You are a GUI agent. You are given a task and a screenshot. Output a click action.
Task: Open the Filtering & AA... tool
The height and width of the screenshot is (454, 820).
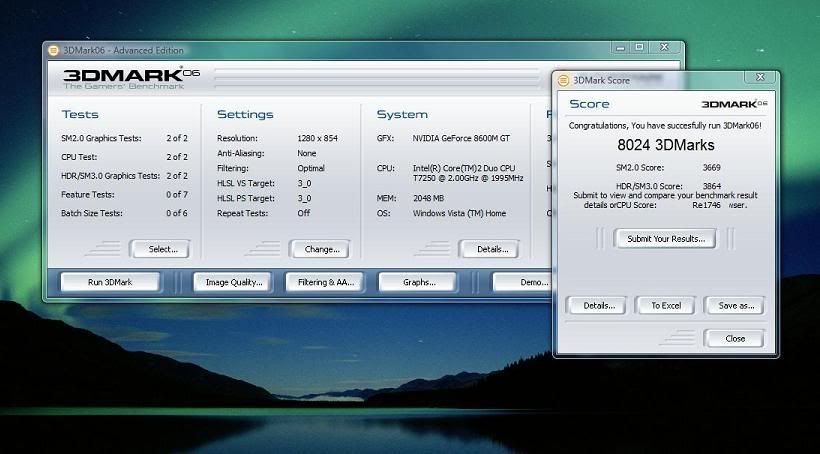pos(324,282)
